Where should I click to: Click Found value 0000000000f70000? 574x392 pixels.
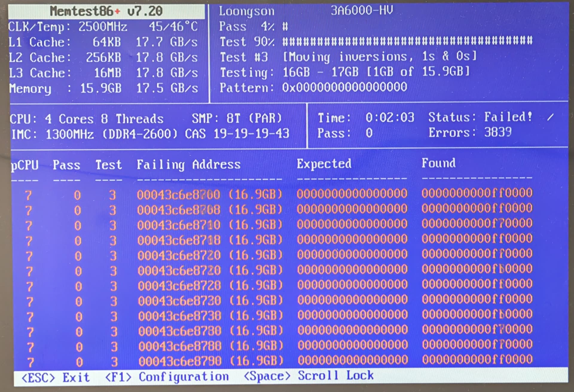pyautogui.click(x=477, y=223)
